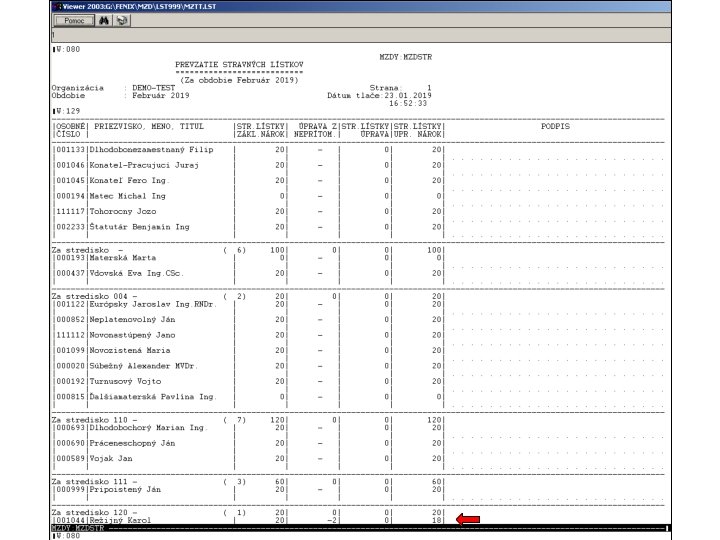
Task: Open the binoculars search tool
Action: tap(104, 21)
